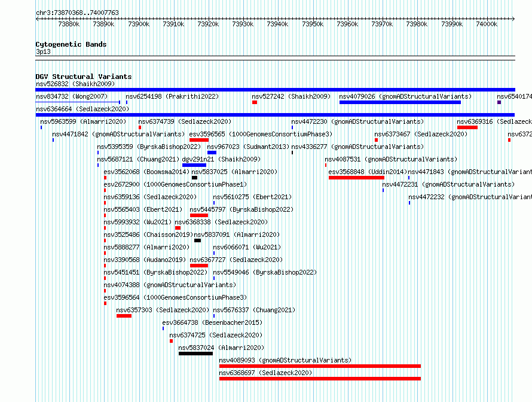Open nsv6359136 (Sedlazeck2020) label

150,197
